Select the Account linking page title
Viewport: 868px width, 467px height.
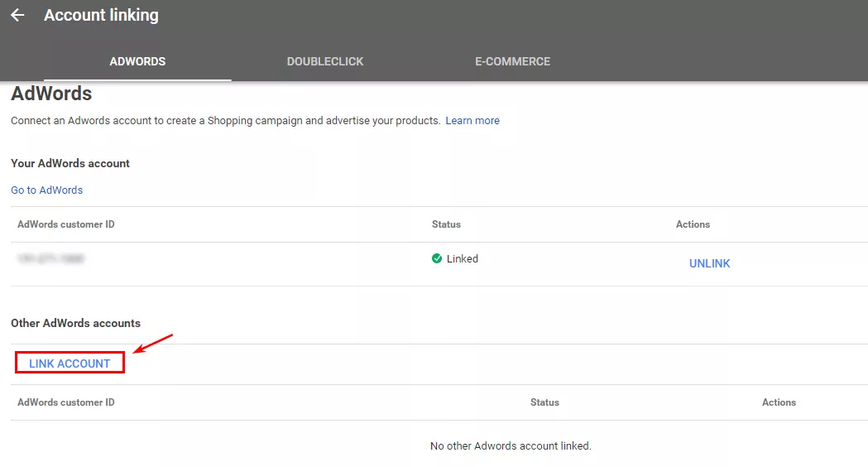click(101, 15)
